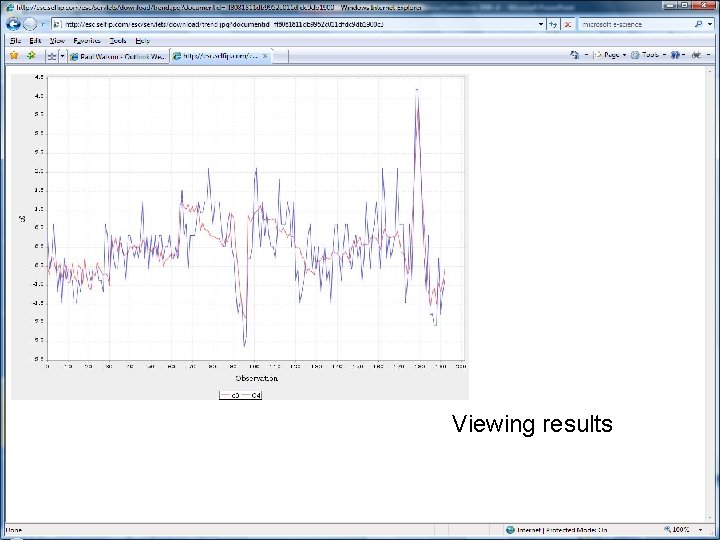This screenshot has height=540, width=720.
Task: Click the Internet zone globe icon in status bar
Action: coord(510,530)
